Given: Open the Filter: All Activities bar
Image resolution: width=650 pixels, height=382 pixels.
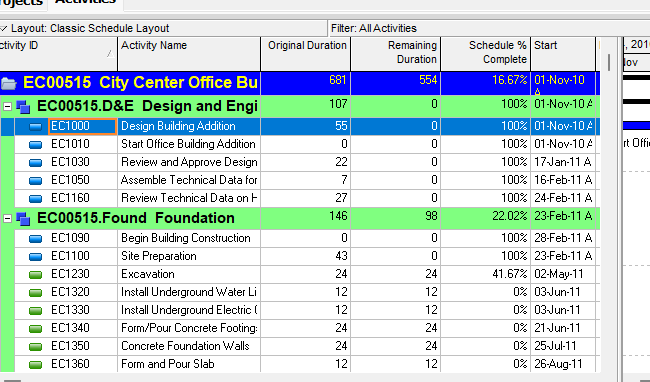Looking at the screenshot, I should pos(489,28).
